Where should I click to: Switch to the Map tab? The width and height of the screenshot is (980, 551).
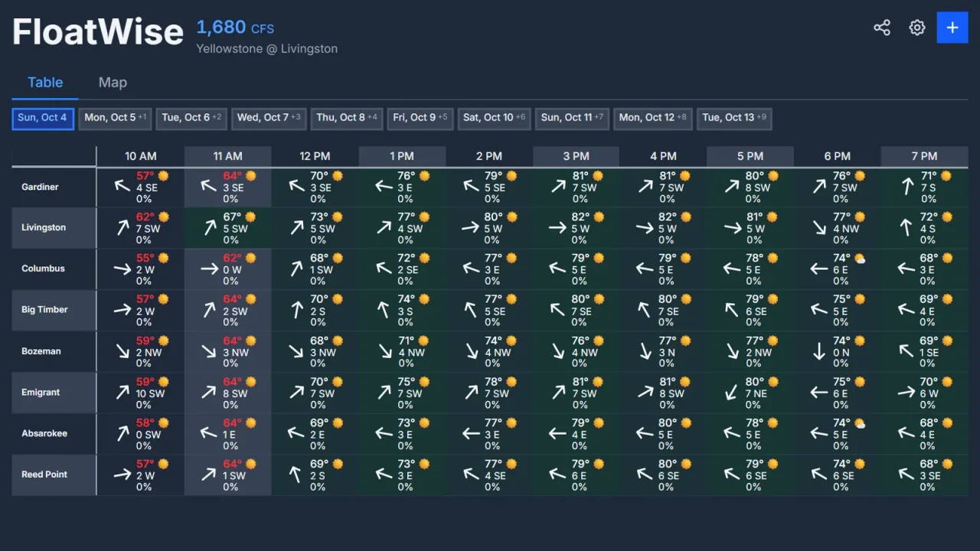point(113,83)
